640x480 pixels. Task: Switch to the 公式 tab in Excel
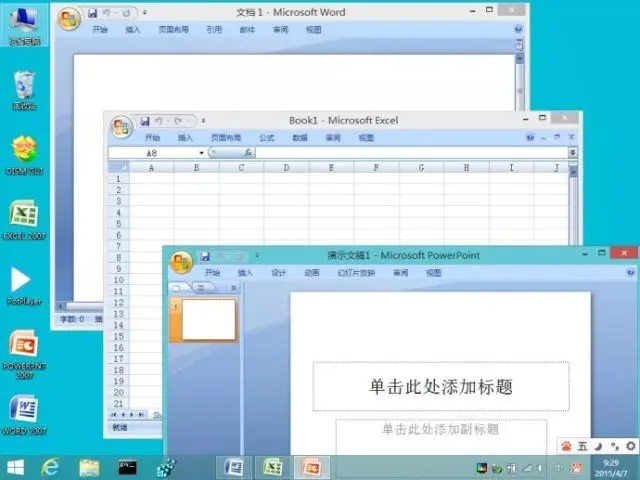(x=267, y=138)
